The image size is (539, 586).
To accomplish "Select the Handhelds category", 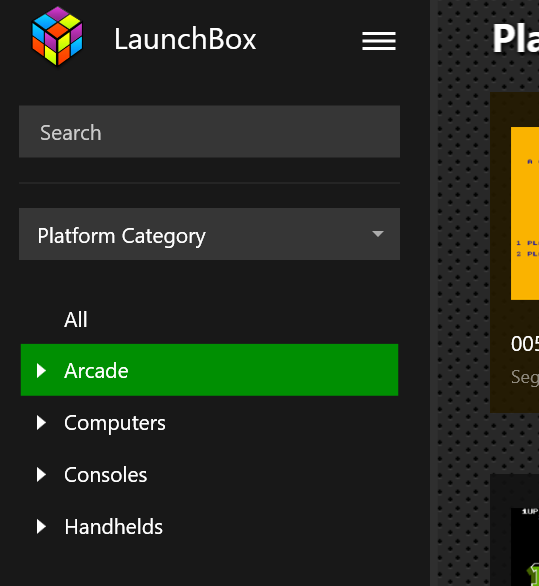I will [114, 527].
